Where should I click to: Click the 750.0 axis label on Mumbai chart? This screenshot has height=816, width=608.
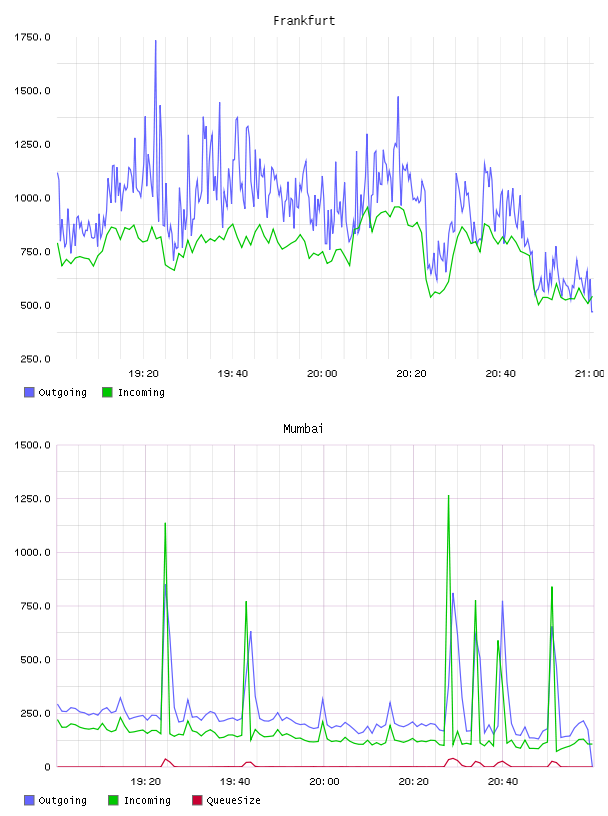[35, 606]
